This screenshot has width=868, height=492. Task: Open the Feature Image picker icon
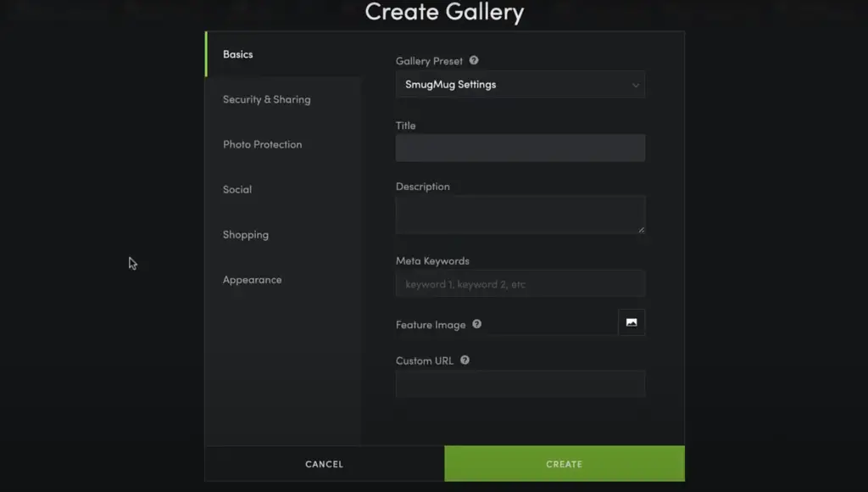[x=632, y=322]
